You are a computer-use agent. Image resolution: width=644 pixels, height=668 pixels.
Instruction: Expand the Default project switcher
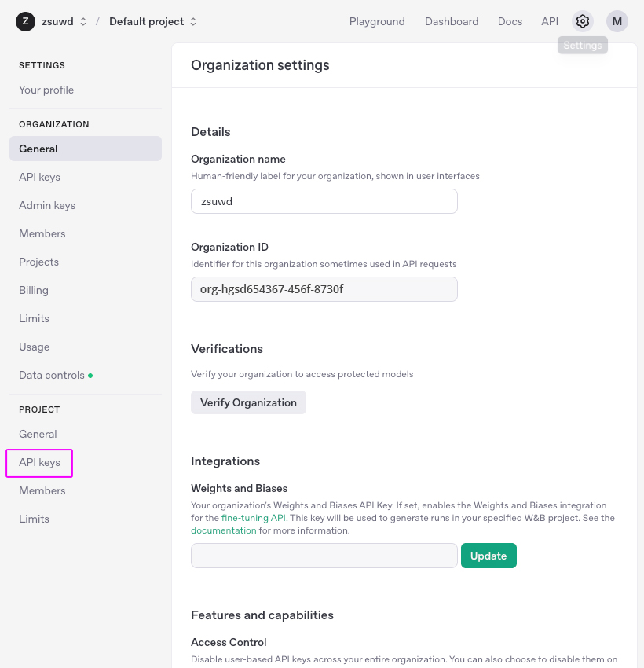[153, 21]
